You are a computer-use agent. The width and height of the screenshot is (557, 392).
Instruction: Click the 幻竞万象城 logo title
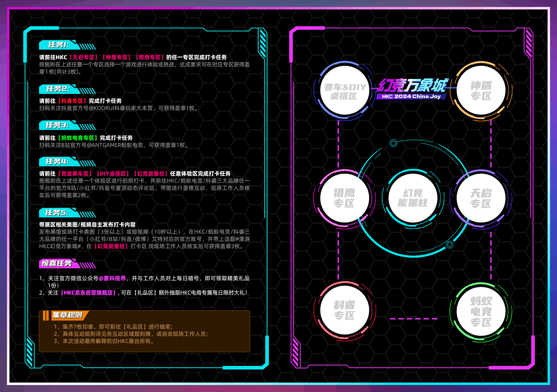pos(413,85)
